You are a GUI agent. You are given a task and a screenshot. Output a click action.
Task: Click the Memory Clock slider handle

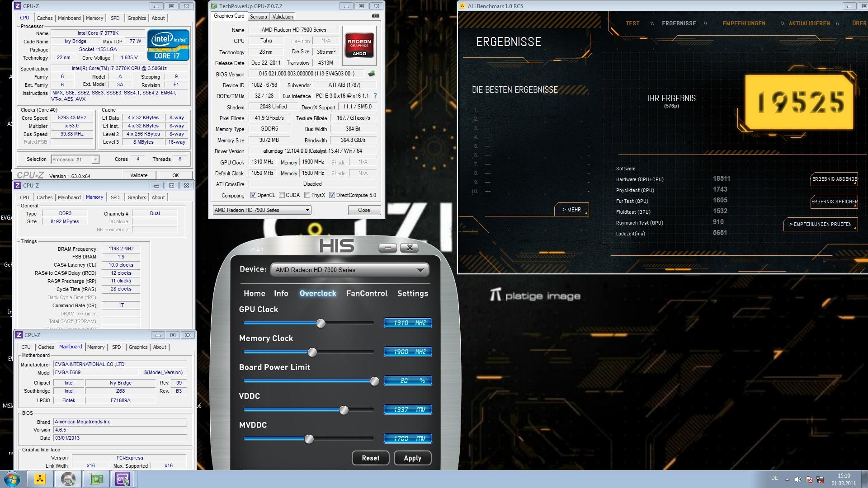[x=312, y=352]
